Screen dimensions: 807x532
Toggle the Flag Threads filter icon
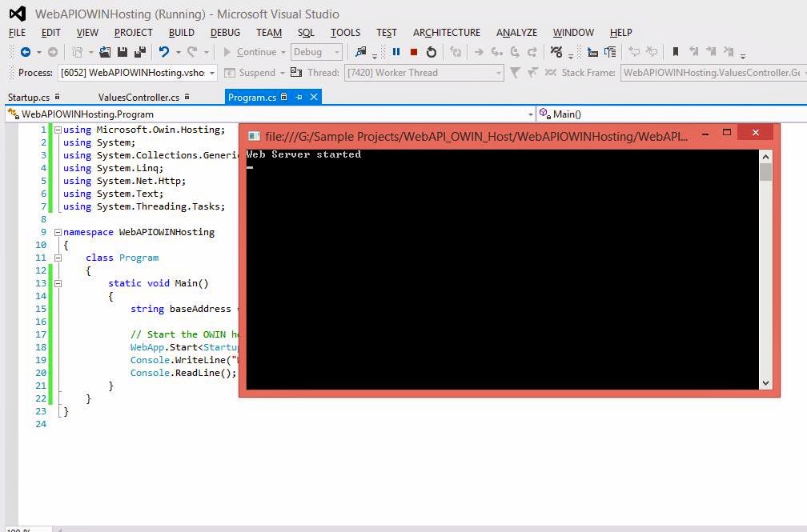(x=515, y=73)
